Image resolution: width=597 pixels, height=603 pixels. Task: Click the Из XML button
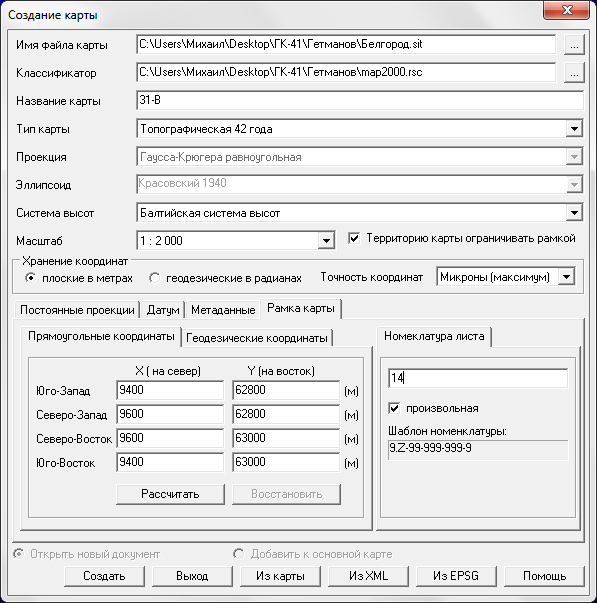click(369, 576)
